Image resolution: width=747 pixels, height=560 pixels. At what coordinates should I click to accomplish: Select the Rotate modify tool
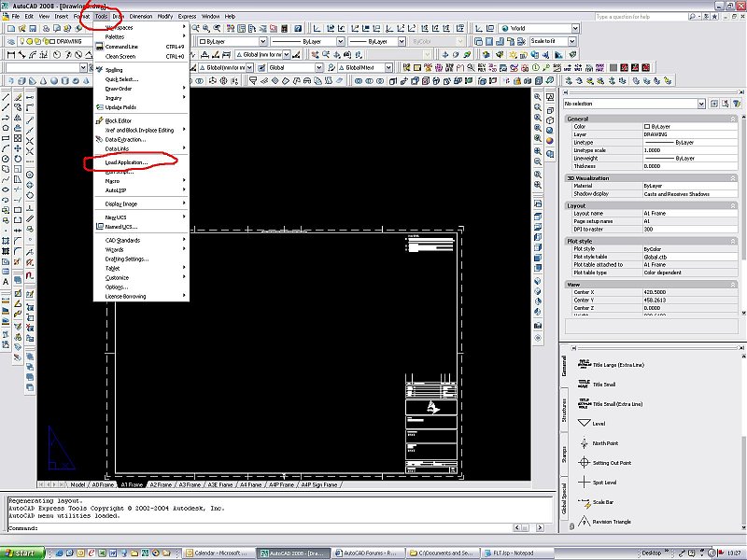[18, 159]
